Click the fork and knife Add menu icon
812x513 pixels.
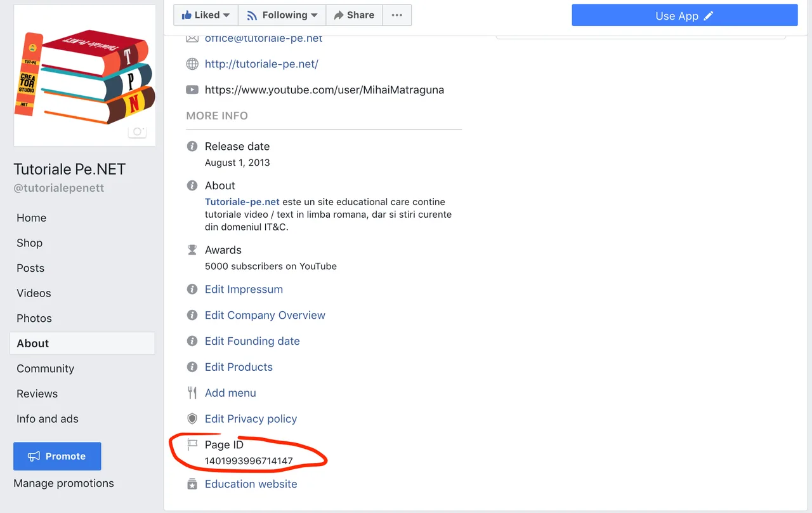pyautogui.click(x=192, y=393)
